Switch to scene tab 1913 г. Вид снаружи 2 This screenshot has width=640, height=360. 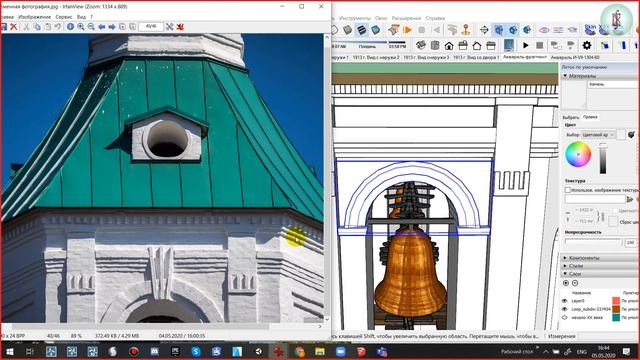pos(376,58)
